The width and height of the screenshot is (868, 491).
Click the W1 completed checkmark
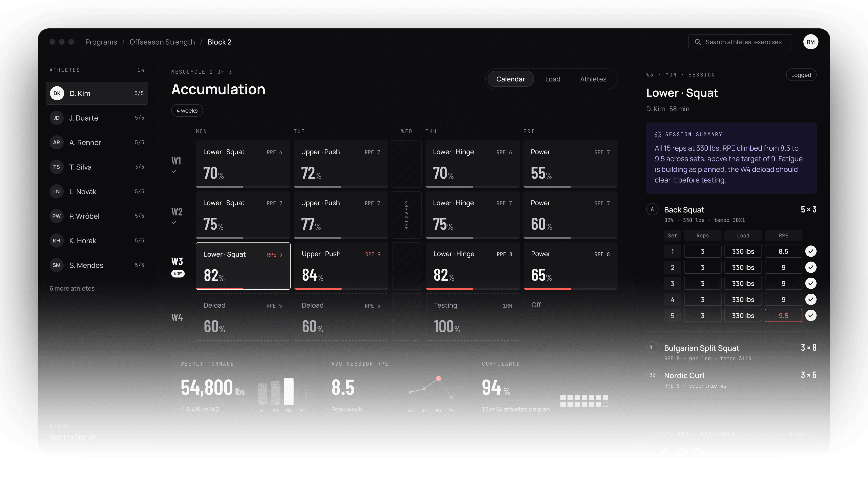coord(174,171)
